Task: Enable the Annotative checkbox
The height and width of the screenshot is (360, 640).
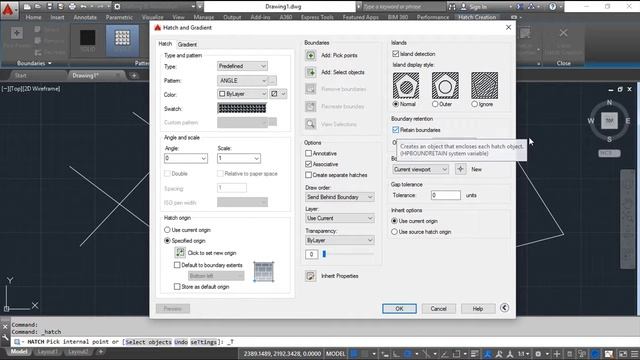Action: coord(309,153)
